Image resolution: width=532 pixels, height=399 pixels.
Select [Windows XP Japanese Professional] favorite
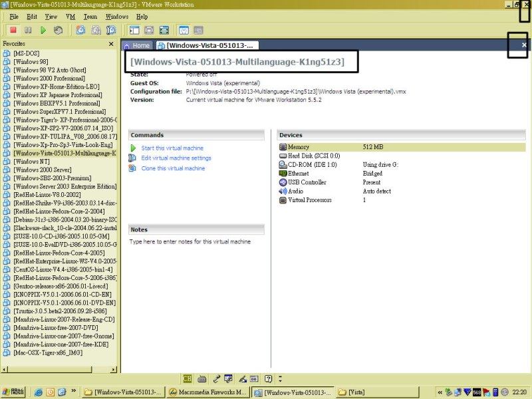58,94
